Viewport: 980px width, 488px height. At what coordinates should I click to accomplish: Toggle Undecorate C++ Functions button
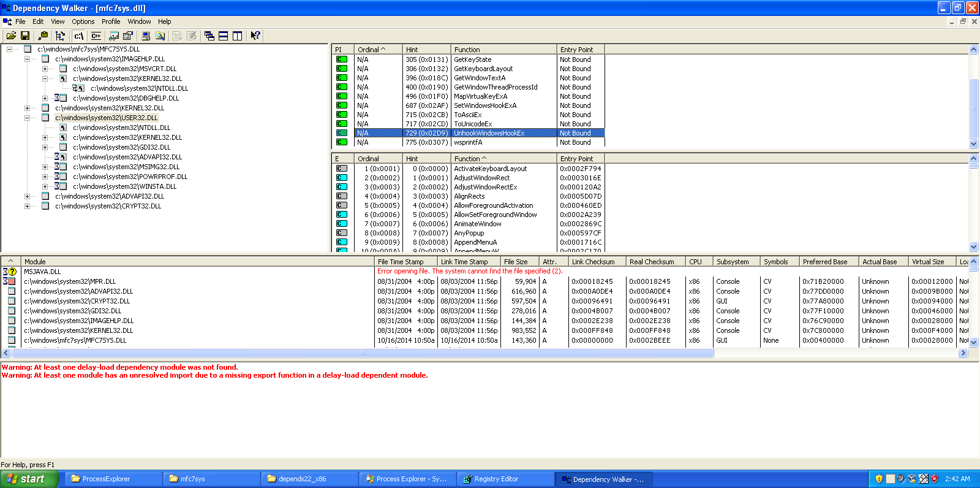(x=96, y=36)
